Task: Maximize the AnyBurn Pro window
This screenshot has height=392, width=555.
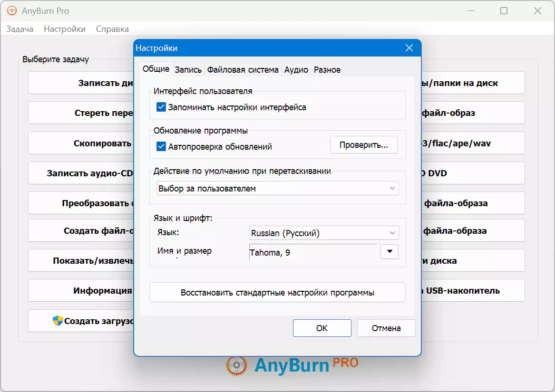Action: 504,11
